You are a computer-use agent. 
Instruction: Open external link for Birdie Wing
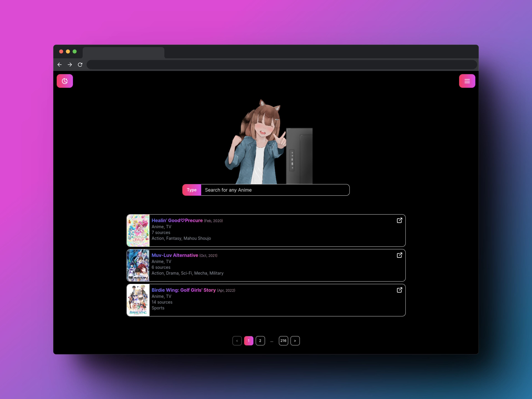(399, 290)
